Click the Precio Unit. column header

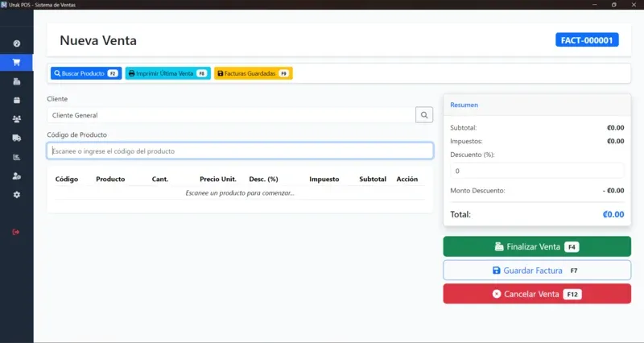(218, 179)
